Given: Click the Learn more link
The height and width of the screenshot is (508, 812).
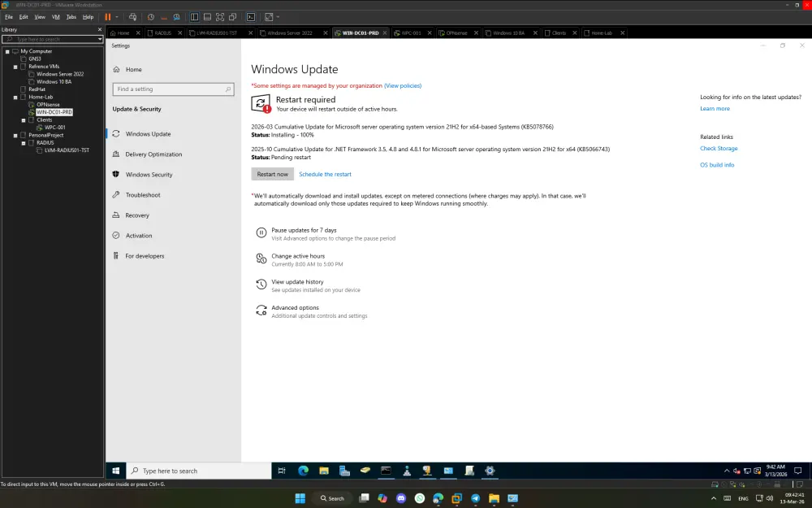Looking at the screenshot, I should click(x=715, y=108).
